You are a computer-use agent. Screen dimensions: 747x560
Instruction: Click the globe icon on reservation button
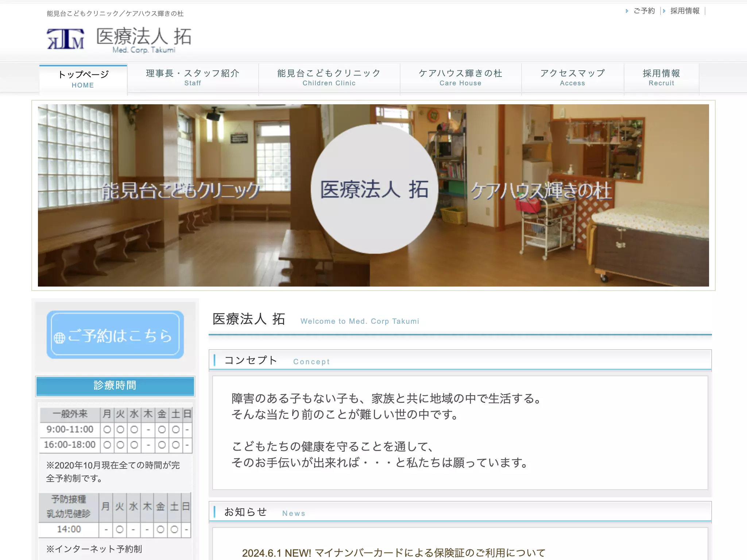59,338
